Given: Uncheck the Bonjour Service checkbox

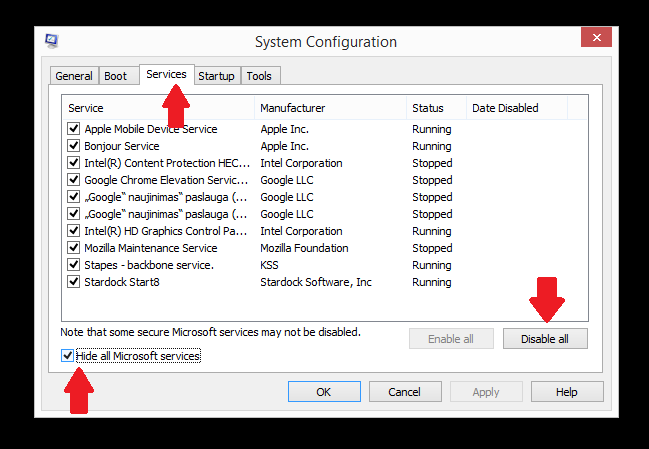Looking at the screenshot, I should pos(74,146).
